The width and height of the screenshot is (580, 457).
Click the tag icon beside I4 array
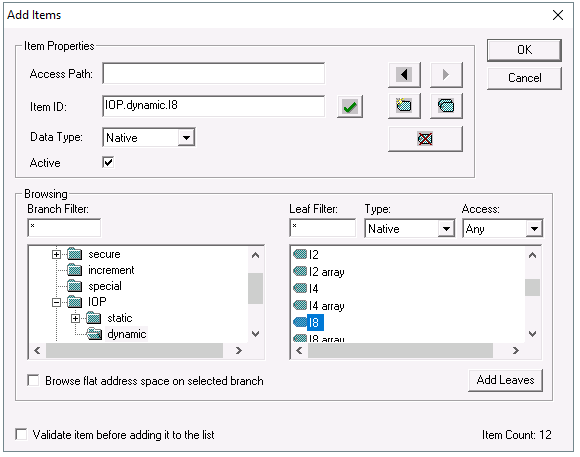pyautogui.click(x=300, y=305)
